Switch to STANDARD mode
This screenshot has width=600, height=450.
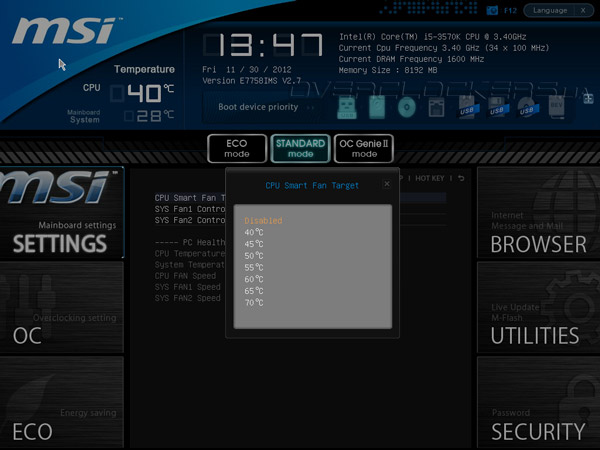click(300, 148)
